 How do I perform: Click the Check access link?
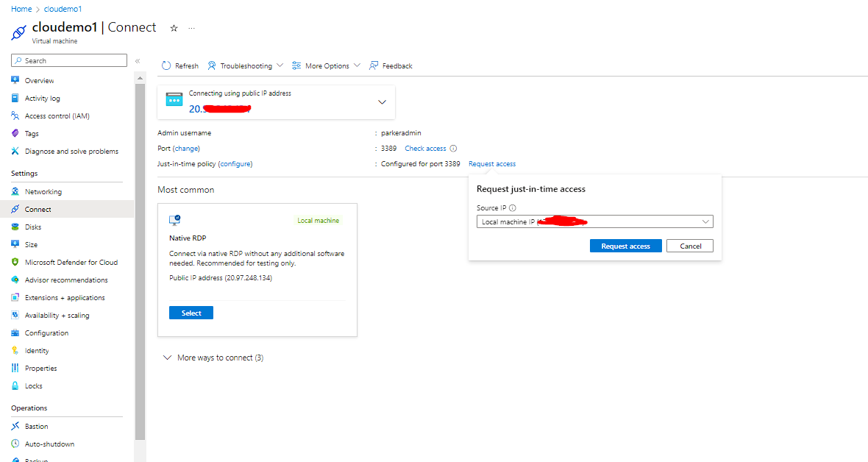(x=425, y=149)
